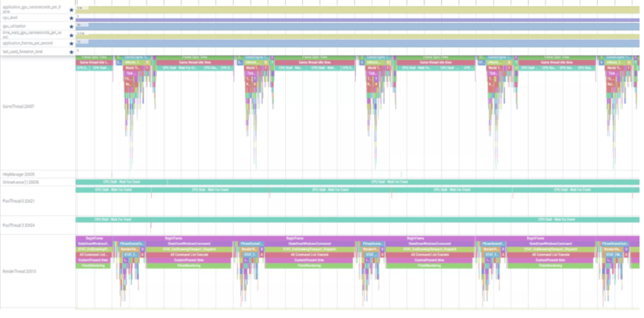Click the gpu_utilization counter graph bar
The width and height of the screenshot is (644, 318).
tap(356, 26)
